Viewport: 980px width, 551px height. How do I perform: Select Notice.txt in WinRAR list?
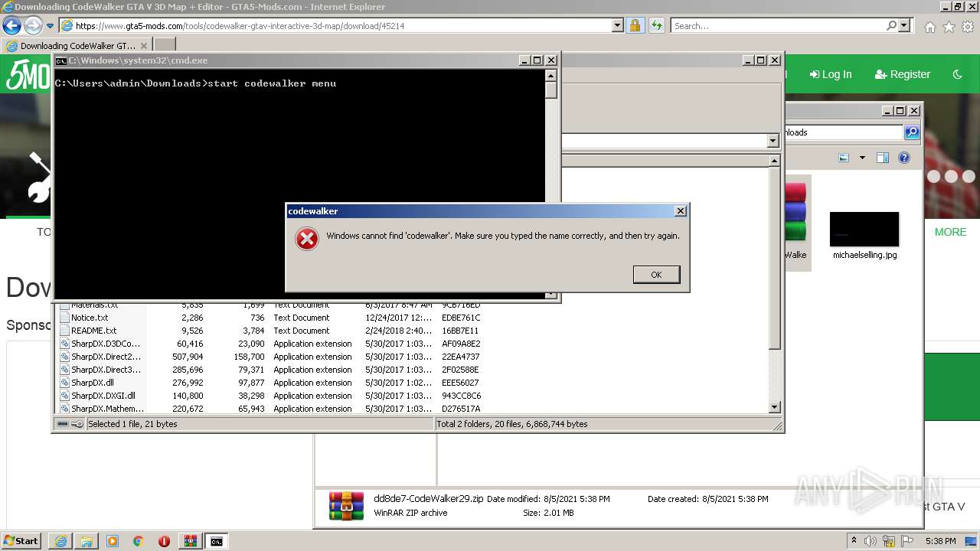click(x=270, y=318)
